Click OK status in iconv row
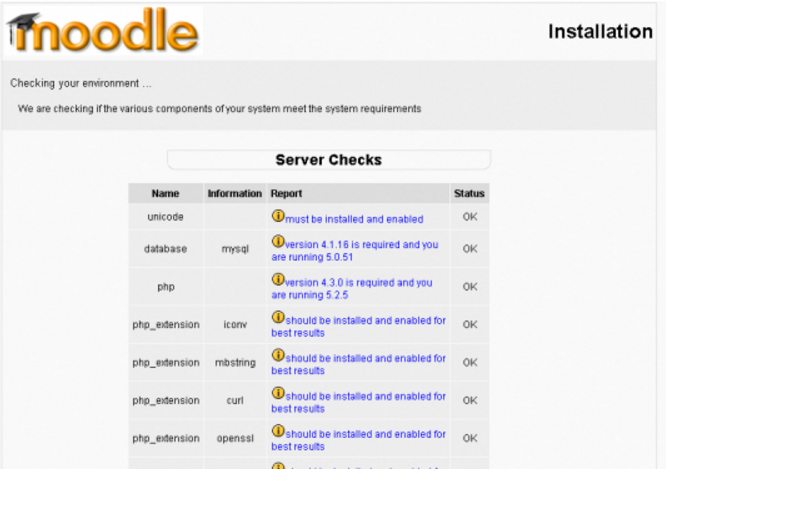Screen dimensions: 811x511 coord(470,324)
